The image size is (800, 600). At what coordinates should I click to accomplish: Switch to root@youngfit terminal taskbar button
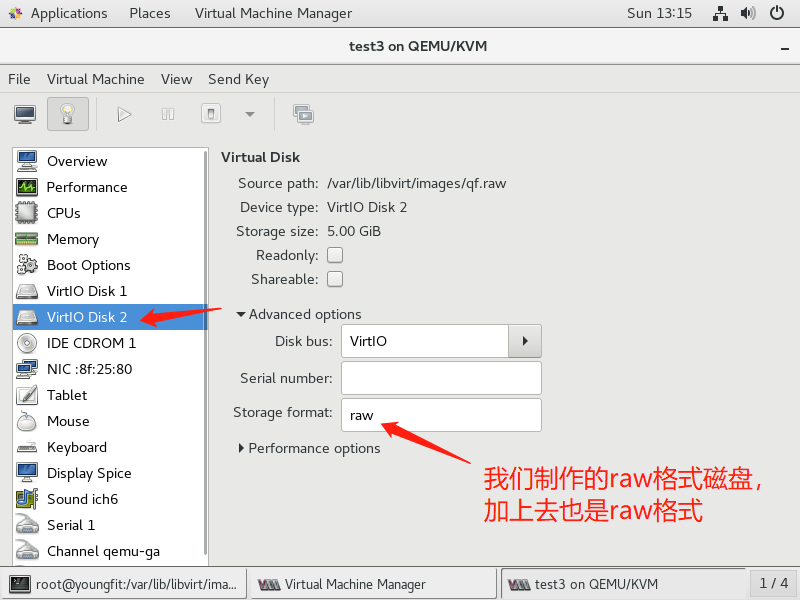coord(124,584)
